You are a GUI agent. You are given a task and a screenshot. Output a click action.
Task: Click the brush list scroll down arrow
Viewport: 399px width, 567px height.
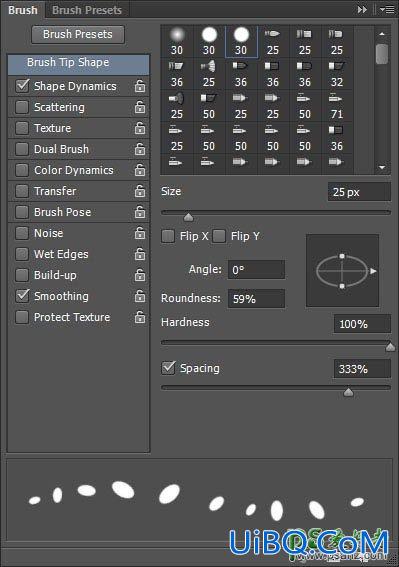point(382,168)
